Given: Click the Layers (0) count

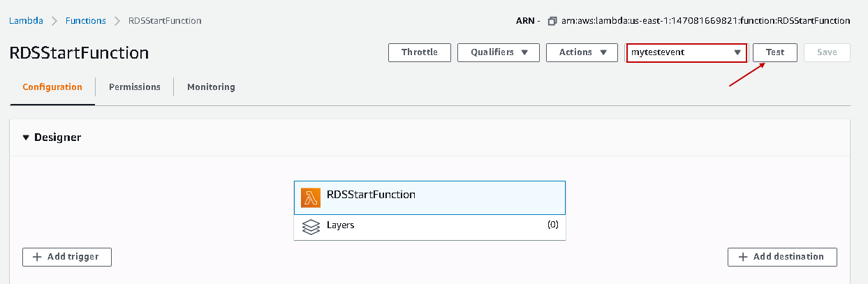Looking at the screenshot, I should [552, 225].
